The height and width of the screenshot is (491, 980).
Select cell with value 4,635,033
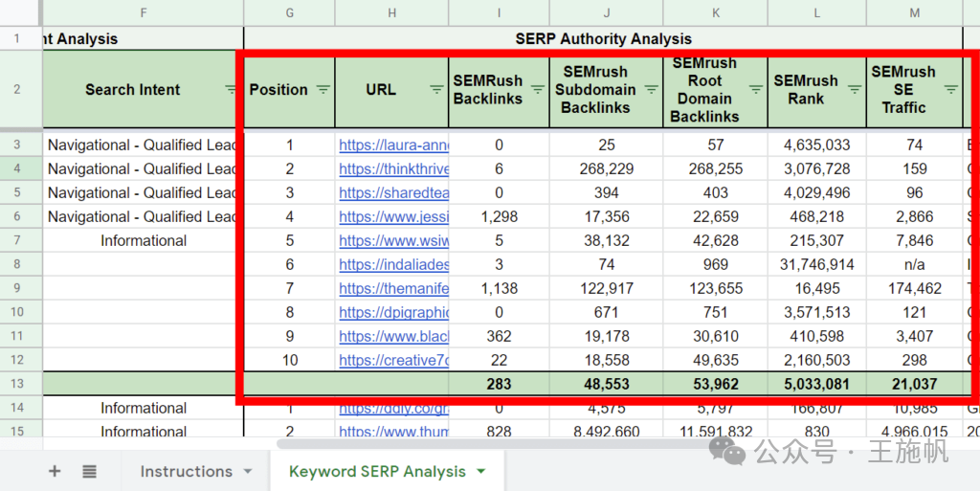[817, 145]
